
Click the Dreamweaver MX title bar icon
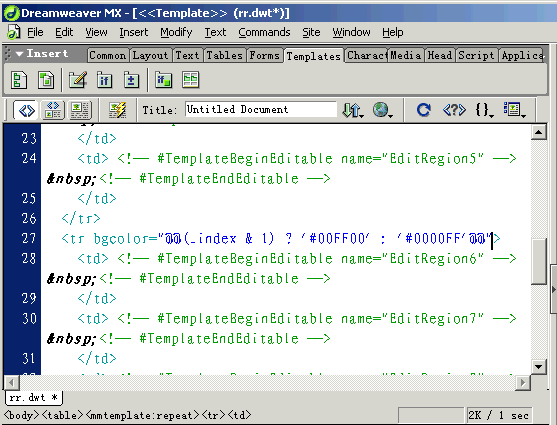11,13
